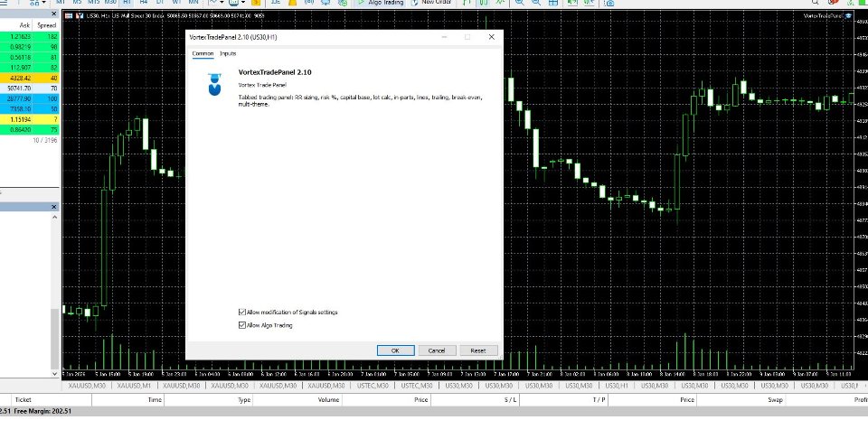Viewport: 868px width, 448px height.
Task: Open the XAUUSD,M1 chart tab
Action: point(134,386)
